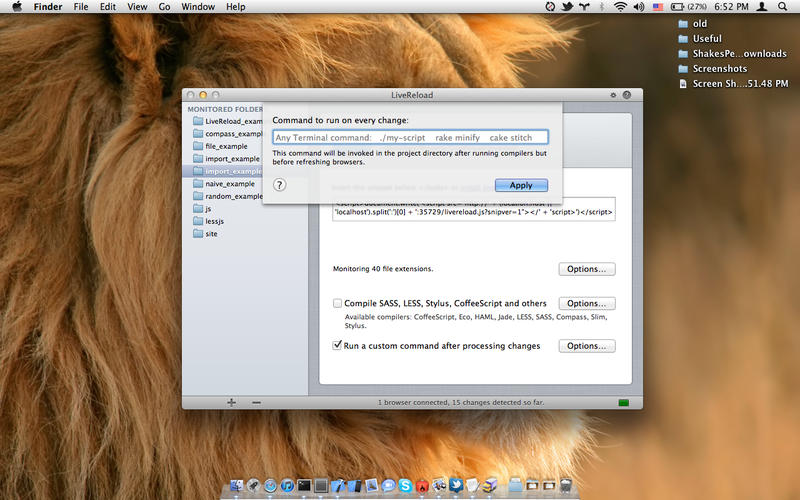800x500 pixels.
Task: Open the US flag input source menu
Action: (658, 7)
